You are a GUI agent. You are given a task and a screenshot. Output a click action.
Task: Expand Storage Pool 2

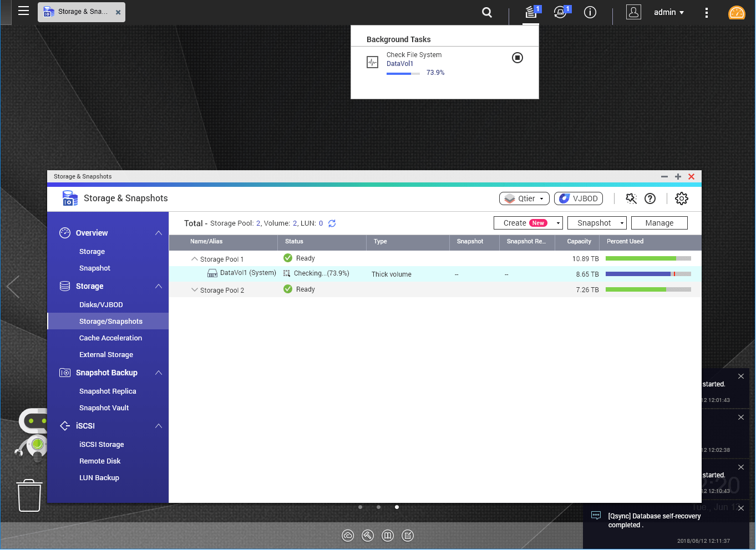pyautogui.click(x=195, y=289)
